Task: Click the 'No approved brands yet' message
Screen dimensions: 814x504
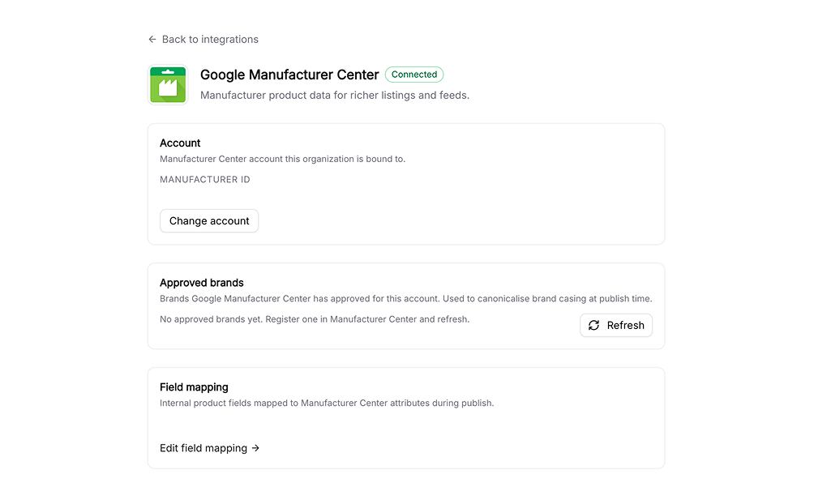Action: [315, 319]
